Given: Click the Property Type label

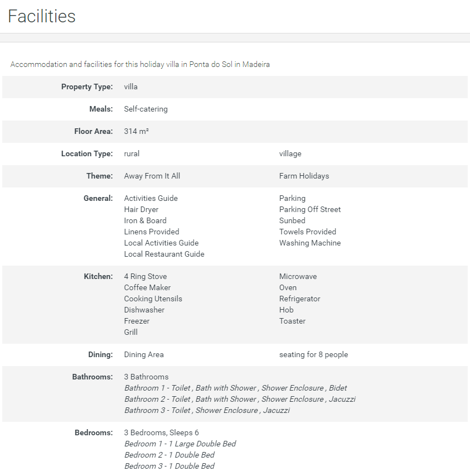Looking at the screenshot, I should point(87,86).
